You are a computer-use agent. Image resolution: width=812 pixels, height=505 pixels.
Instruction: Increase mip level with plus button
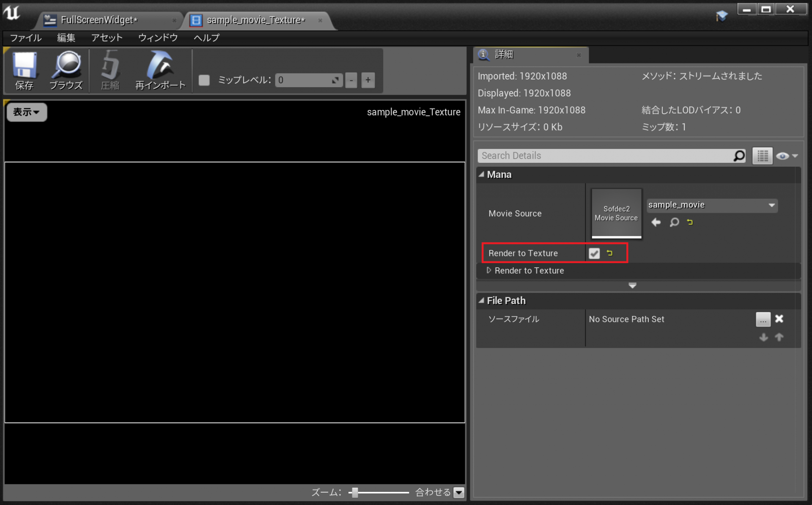[368, 80]
